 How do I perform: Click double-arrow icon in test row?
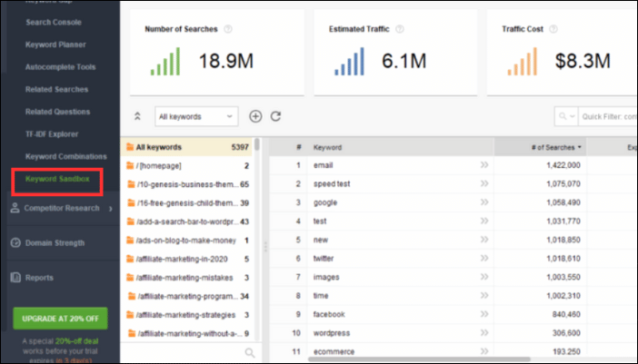(x=483, y=221)
